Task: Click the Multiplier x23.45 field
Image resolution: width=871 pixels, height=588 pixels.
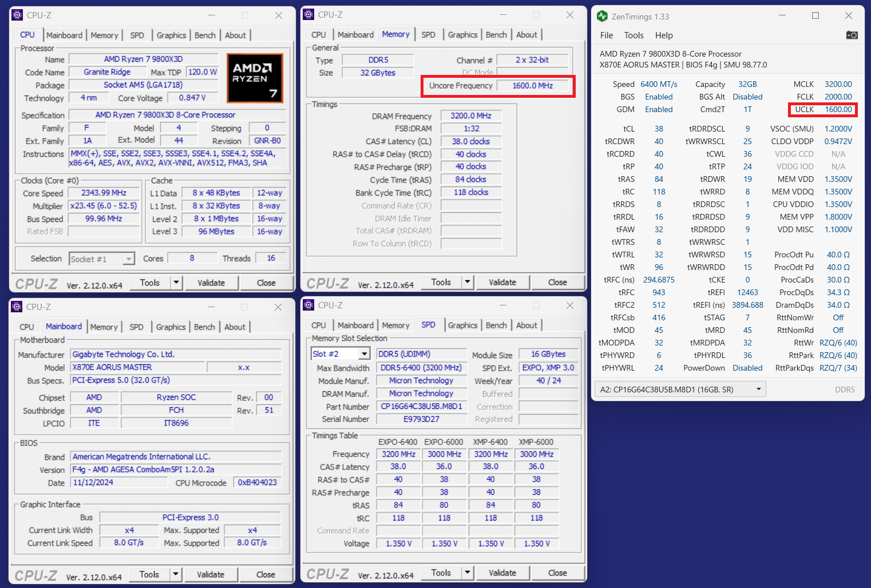Action: 104,206
